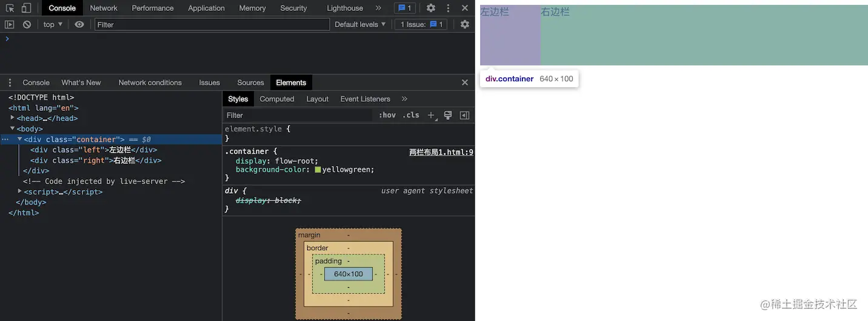
Task: Activate the inspect element picker icon
Action: click(x=10, y=8)
